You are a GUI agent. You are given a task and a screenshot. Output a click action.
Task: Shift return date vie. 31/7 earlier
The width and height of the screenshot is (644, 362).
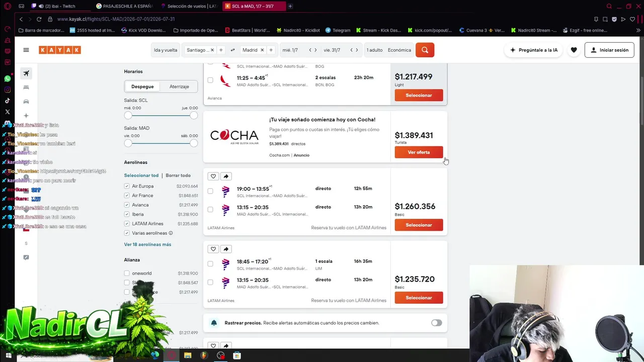click(x=352, y=50)
